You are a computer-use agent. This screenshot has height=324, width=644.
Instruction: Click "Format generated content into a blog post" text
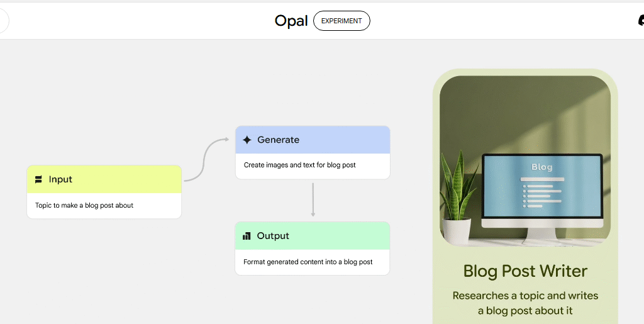click(308, 262)
